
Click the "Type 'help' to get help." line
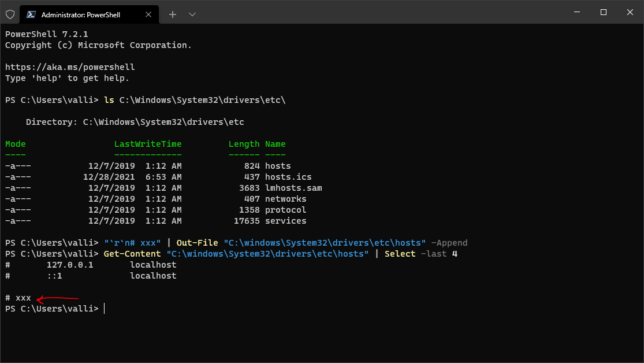(x=67, y=78)
